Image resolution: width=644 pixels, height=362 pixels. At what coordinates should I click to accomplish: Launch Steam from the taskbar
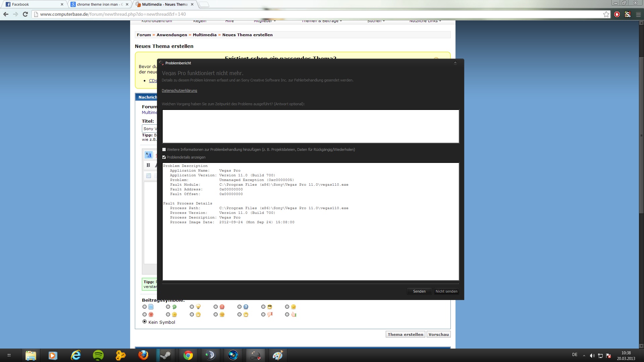pos(165,355)
